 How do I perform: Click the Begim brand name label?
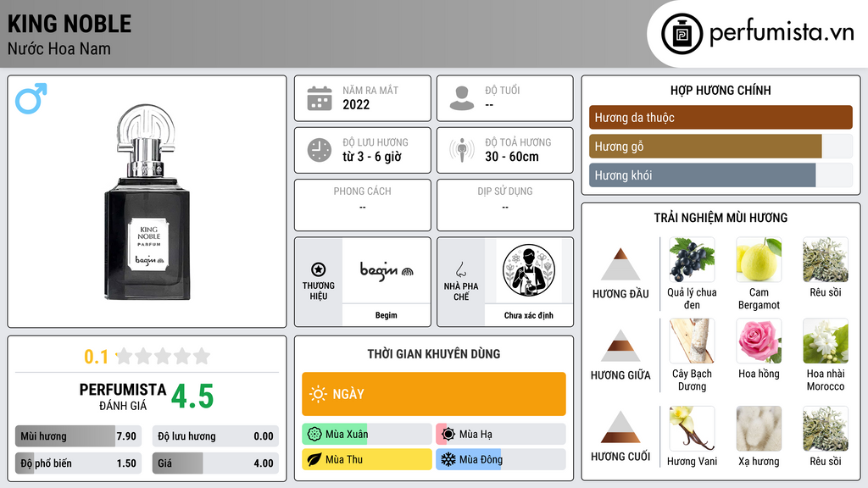pos(387,315)
